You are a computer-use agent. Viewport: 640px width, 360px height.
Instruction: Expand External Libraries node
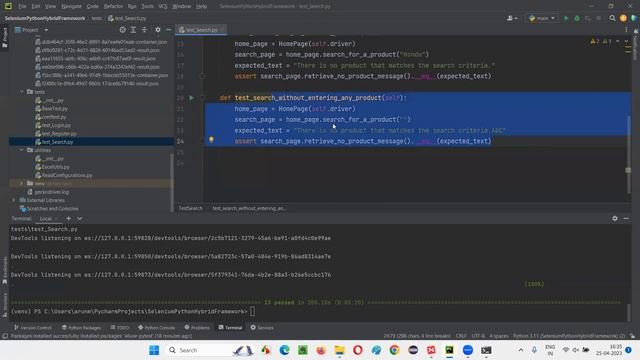14,200
